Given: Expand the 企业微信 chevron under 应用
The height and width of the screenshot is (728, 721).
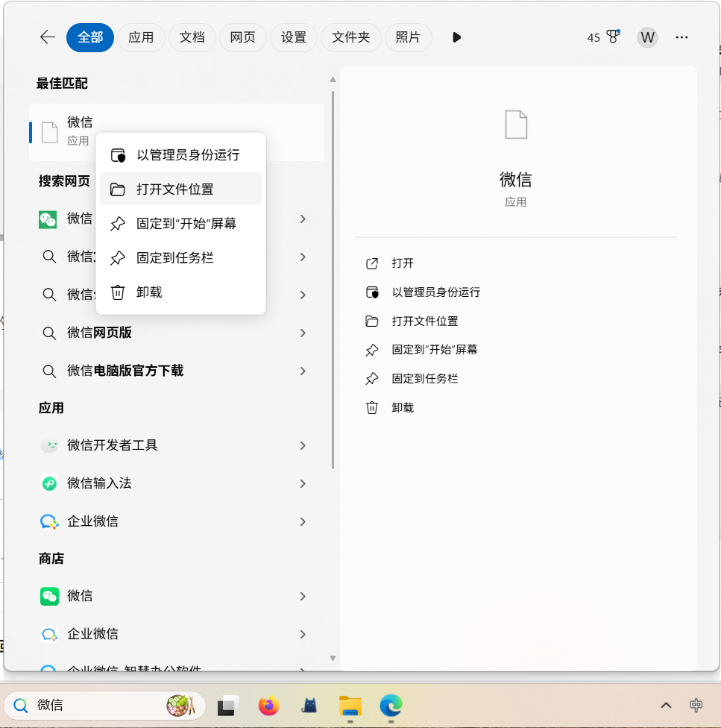Looking at the screenshot, I should pos(303,522).
